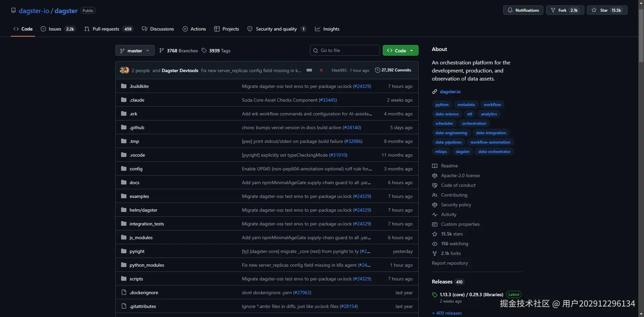
Task: Open the 1.13.3 (core) latest release
Action: coord(471,295)
